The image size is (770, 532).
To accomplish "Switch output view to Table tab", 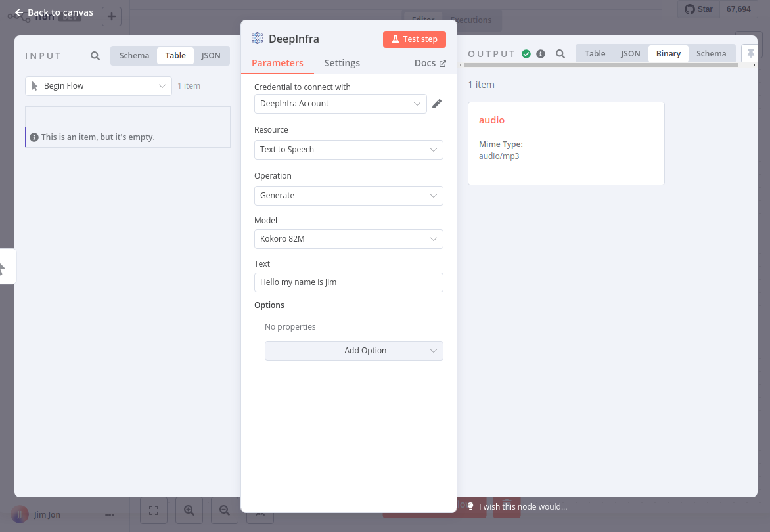I will click(x=595, y=53).
